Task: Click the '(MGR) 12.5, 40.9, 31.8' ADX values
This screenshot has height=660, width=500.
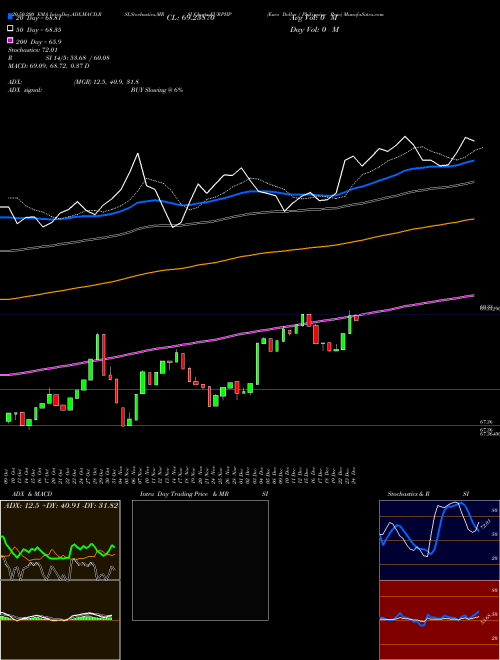Action: [106, 82]
